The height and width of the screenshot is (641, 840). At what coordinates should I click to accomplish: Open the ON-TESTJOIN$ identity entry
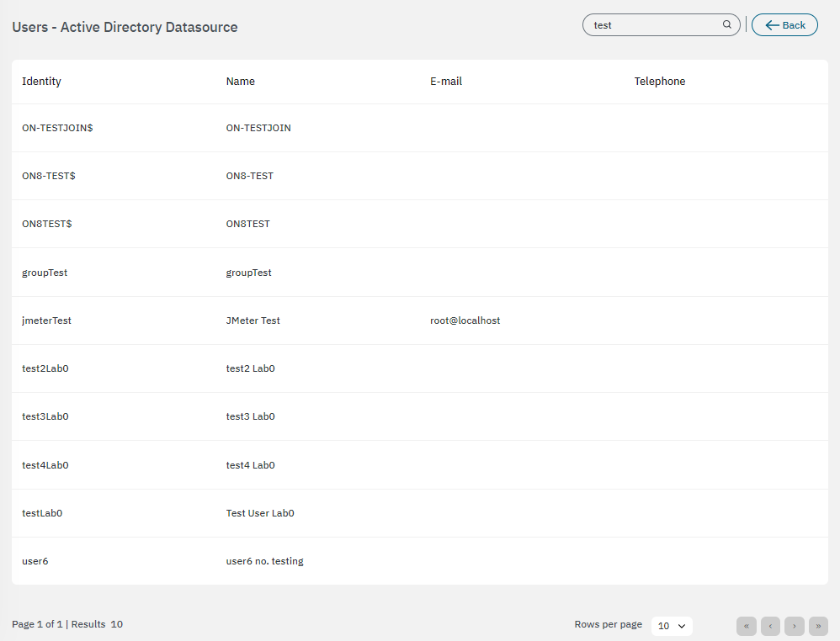[x=57, y=128]
